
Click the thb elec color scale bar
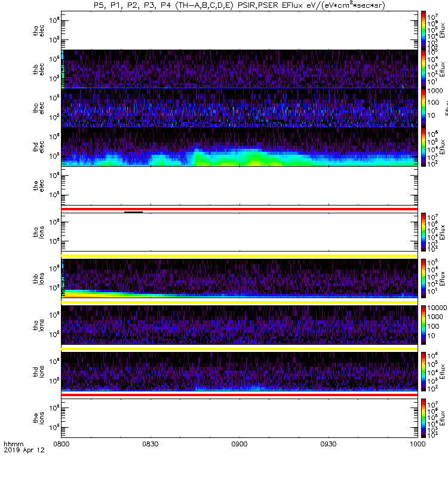pos(424,69)
